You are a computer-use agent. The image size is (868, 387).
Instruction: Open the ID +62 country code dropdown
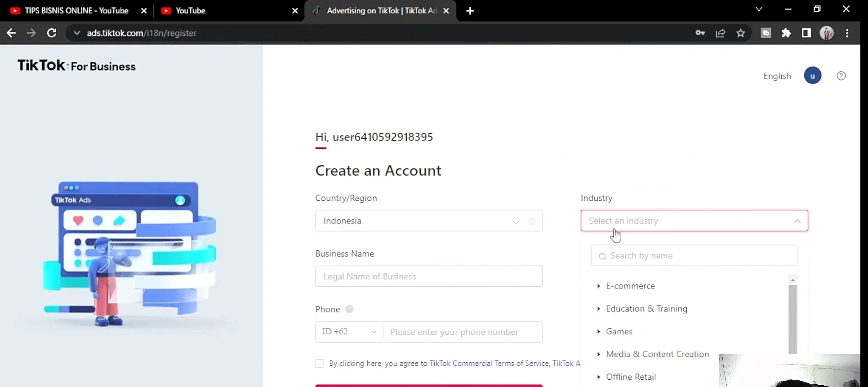pyautogui.click(x=349, y=332)
